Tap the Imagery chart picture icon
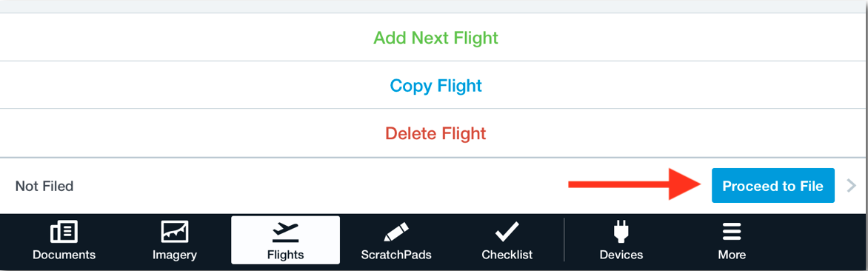This screenshot has width=868, height=271. click(x=174, y=232)
